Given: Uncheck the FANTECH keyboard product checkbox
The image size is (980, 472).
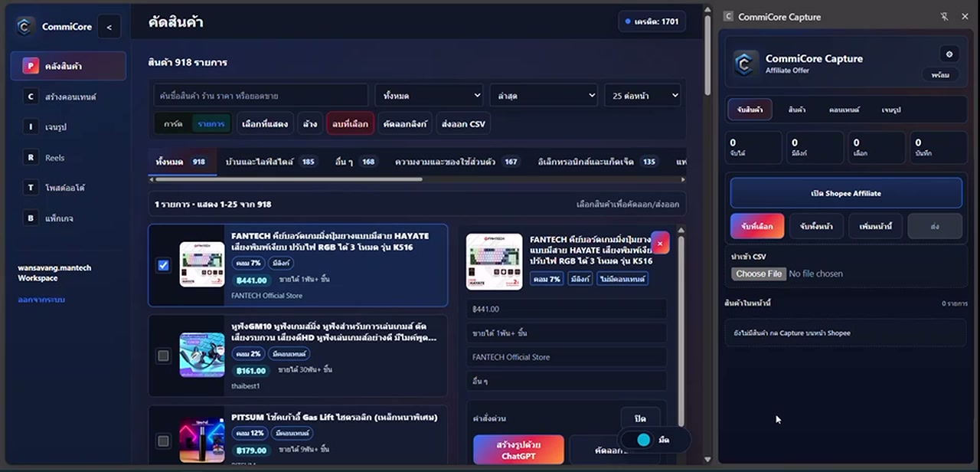Looking at the screenshot, I should (x=163, y=265).
